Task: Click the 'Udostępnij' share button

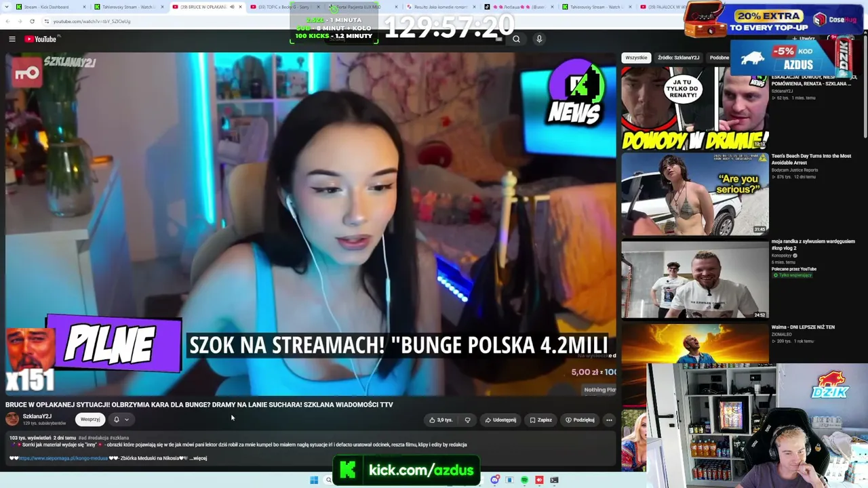Action: point(500,420)
